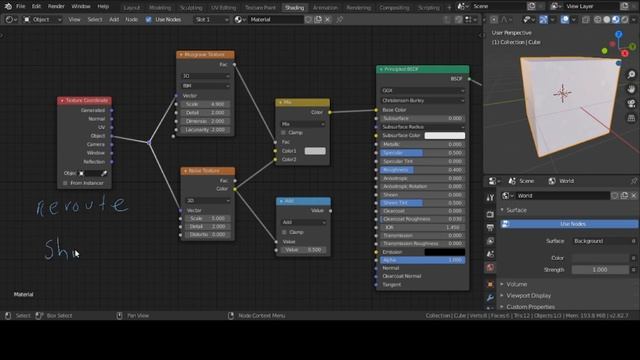Open the Window menu
The image size is (640, 360).
pos(81,7)
